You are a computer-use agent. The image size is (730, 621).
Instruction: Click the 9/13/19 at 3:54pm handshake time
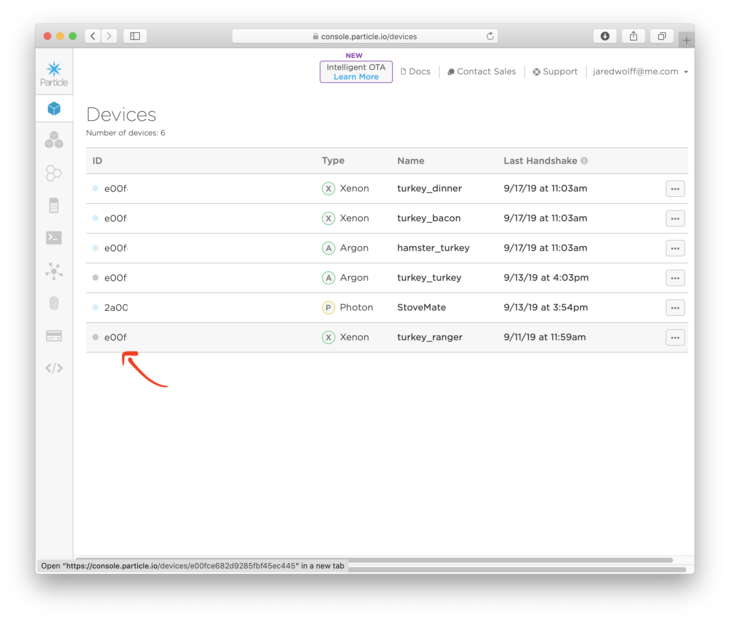point(546,308)
